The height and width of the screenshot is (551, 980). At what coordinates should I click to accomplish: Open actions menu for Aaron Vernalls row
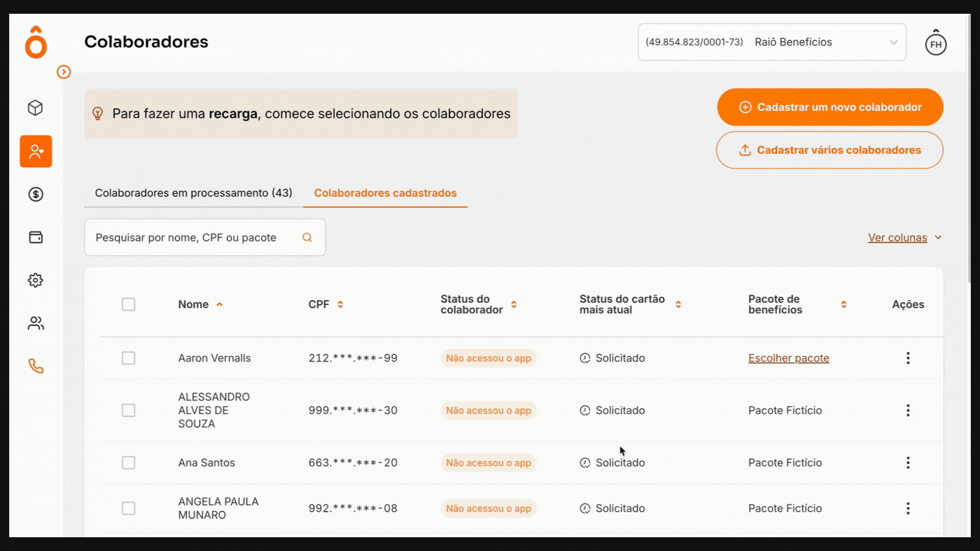(908, 358)
